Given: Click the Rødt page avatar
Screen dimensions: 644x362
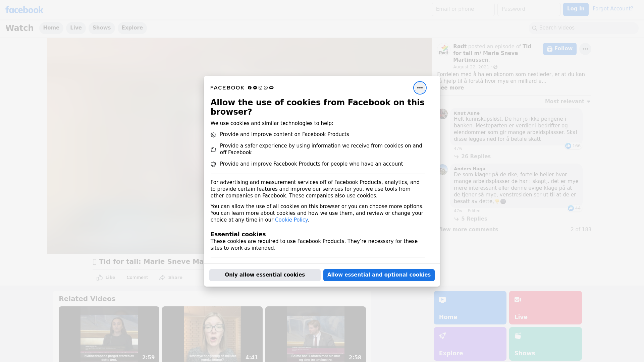Looking at the screenshot, I should (443, 49).
